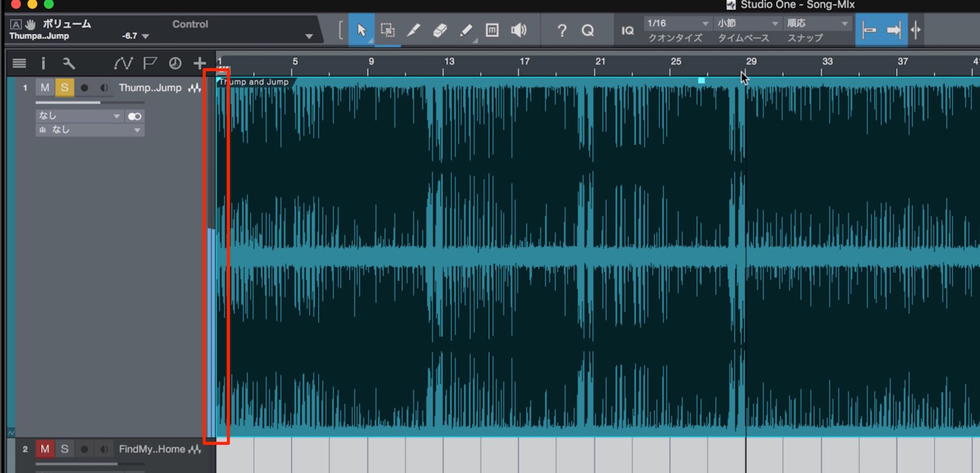This screenshot has width=980, height=473.
Task: Activate the Mute tool
Action: pyautogui.click(x=492, y=30)
